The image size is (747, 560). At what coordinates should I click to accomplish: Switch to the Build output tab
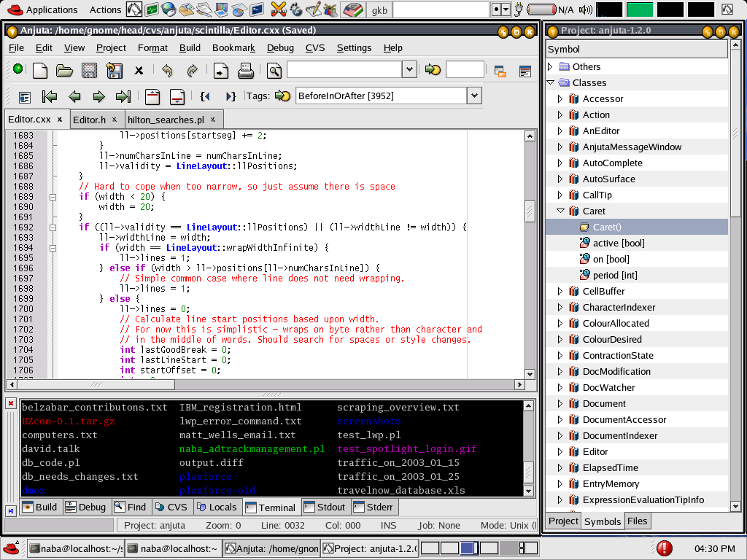click(40, 507)
